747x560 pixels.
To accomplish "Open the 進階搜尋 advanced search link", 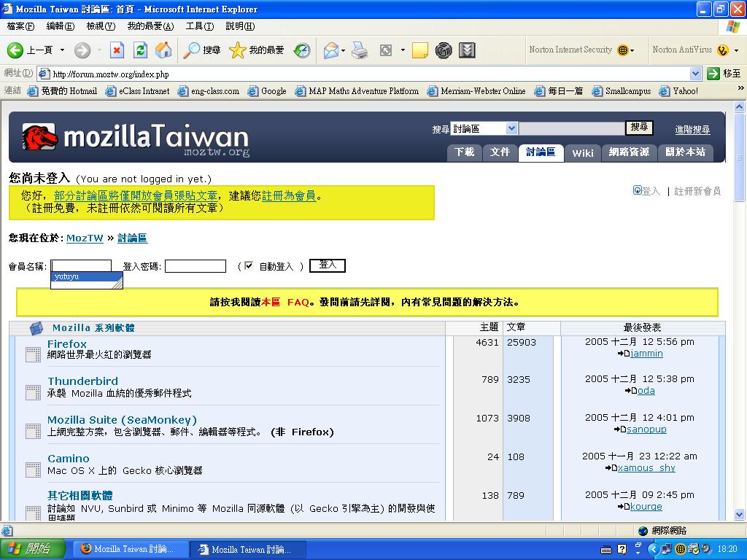I will (x=692, y=130).
